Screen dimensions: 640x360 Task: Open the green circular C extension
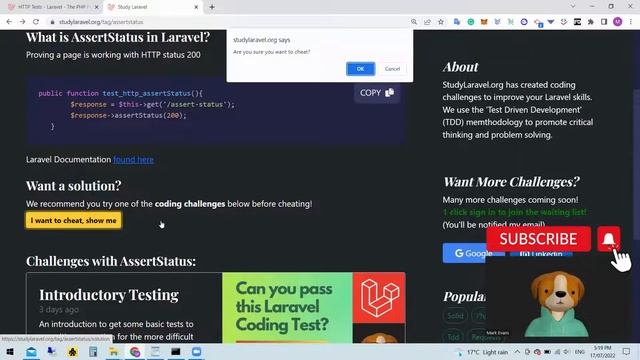(x=471, y=22)
